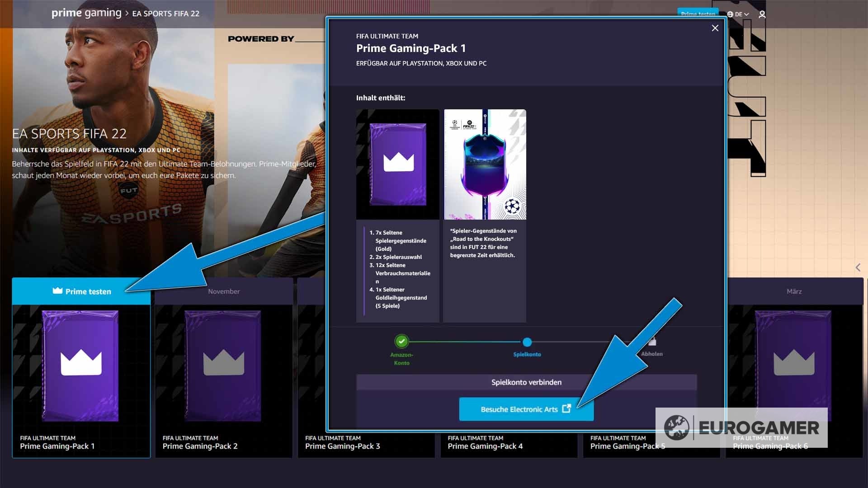This screenshot has width=868, height=488.
Task: Click the Abholen step icon
Action: click(x=652, y=342)
